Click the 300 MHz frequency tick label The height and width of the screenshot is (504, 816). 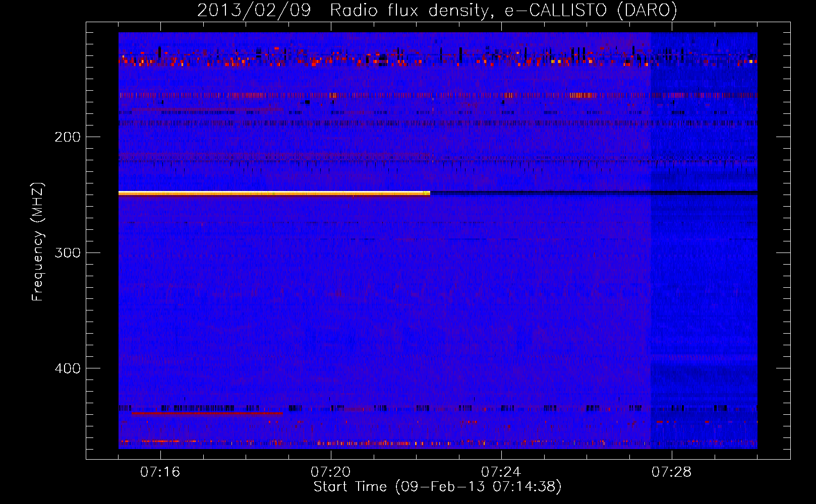68,253
